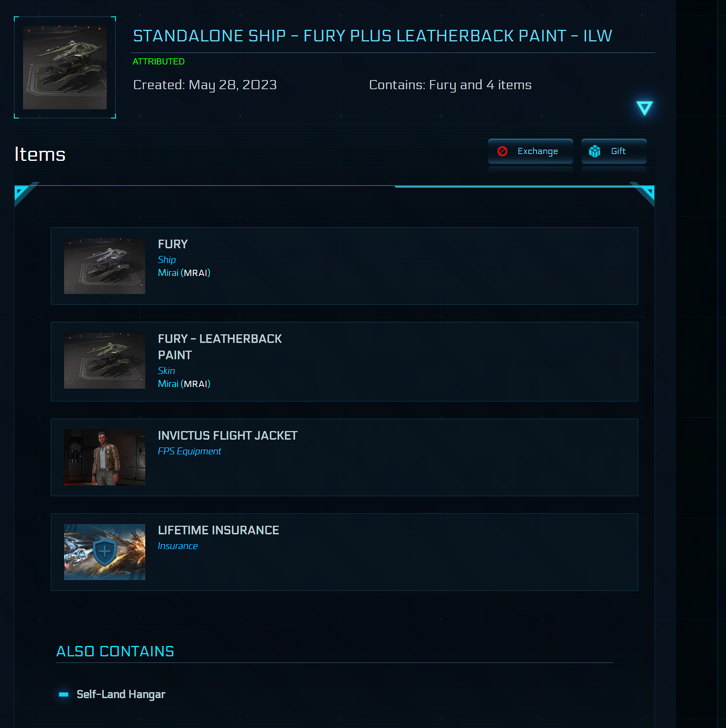This screenshot has width=726, height=728.
Task: Click the Mirai manufacturer link under Fury
Action: click(x=168, y=273)
